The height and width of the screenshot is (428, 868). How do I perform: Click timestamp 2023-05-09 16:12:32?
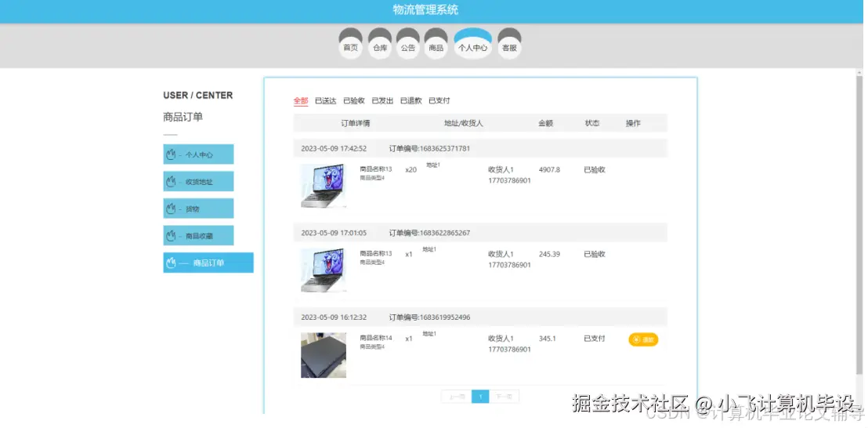click(334, 317)
